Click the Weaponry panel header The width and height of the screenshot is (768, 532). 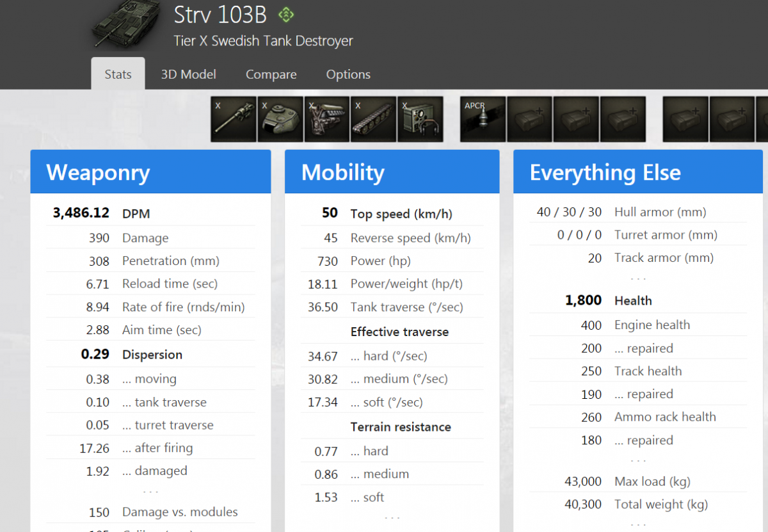[x=150, y=172]
